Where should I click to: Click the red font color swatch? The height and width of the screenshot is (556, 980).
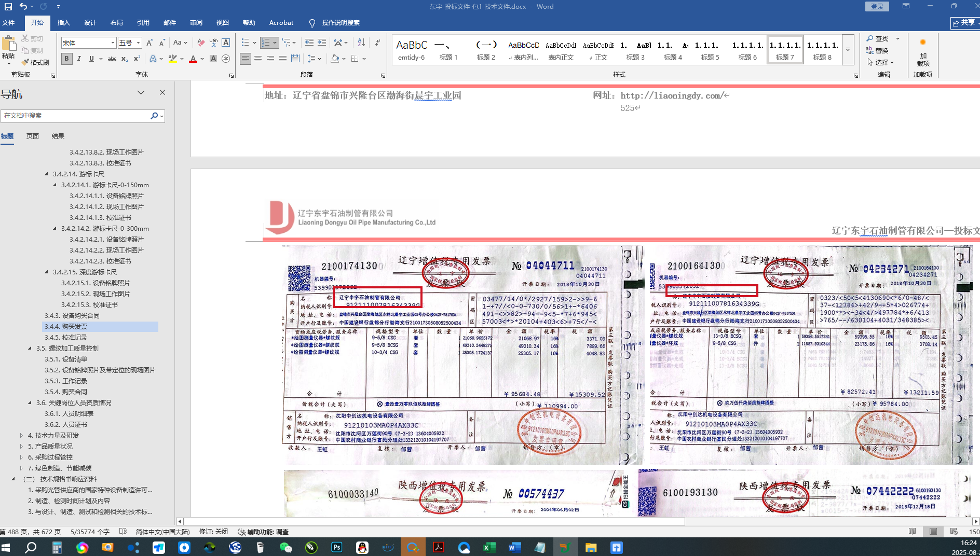pos(193,59)
